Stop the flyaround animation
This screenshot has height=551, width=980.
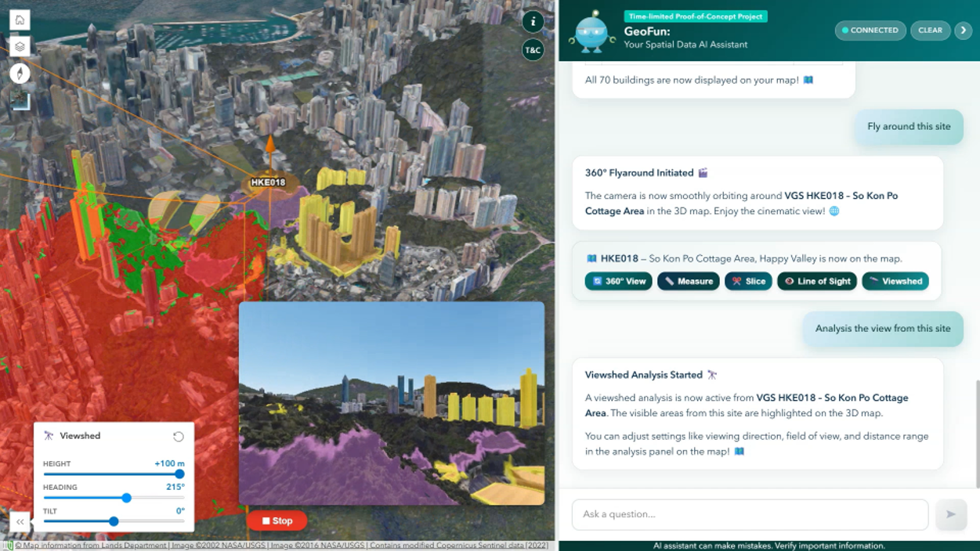pyautogui.click(x=277, y=520)
